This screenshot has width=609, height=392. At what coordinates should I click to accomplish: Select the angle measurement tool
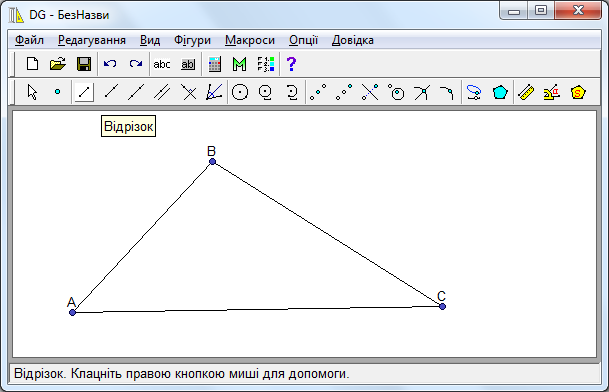[x=552, y=92]
